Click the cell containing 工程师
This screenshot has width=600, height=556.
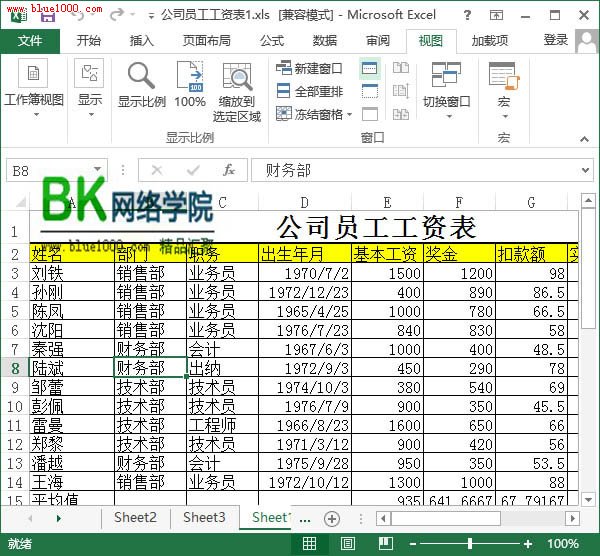pos(222,425)
